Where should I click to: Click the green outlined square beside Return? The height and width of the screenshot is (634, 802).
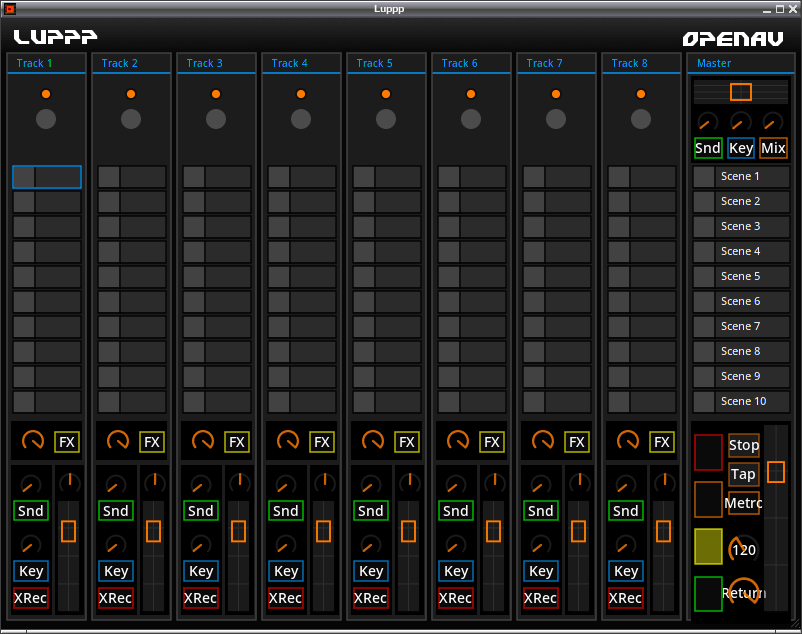point(708,594)
